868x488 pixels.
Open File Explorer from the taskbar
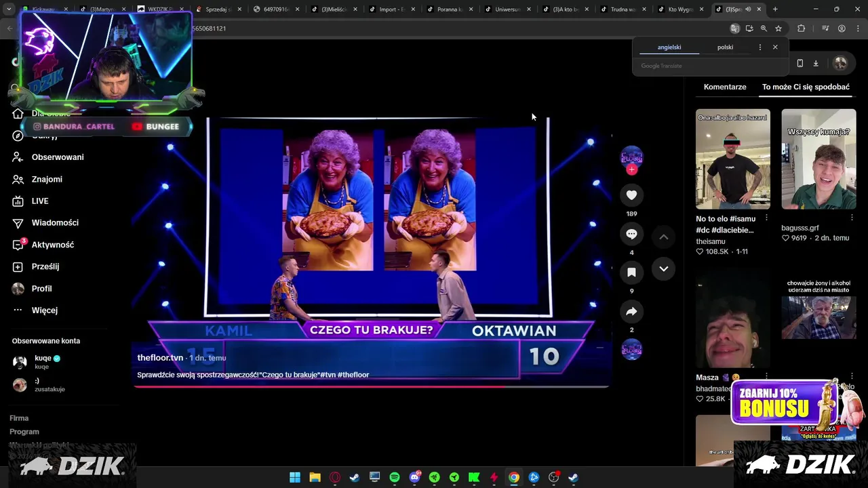(315, 477)
